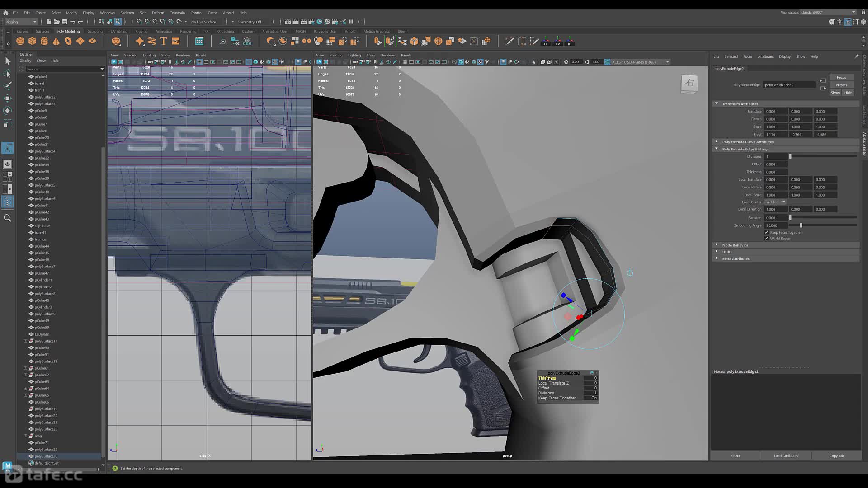The image size is (868, 488).
Task: Click the platonic solid shelf icon
Action: pos(116,41)
